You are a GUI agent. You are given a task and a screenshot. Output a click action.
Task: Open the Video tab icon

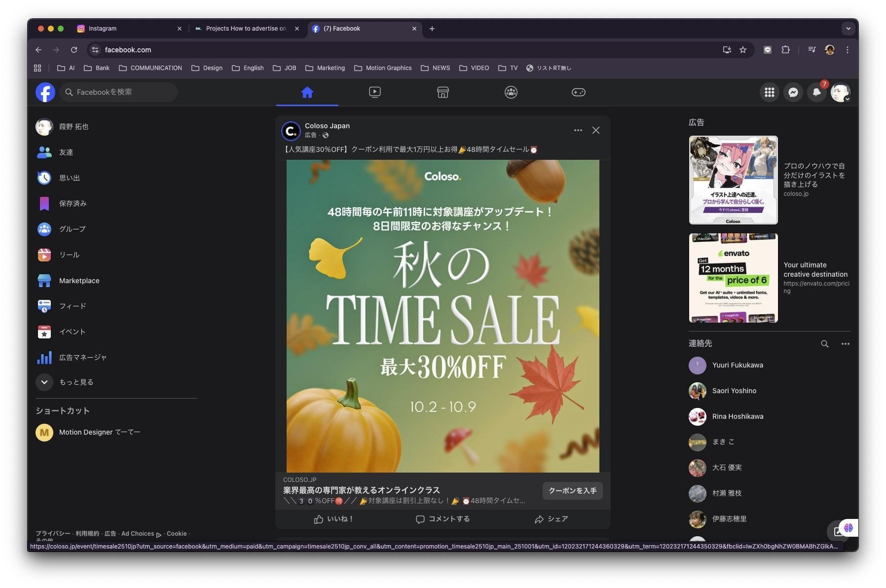(375, 92)
